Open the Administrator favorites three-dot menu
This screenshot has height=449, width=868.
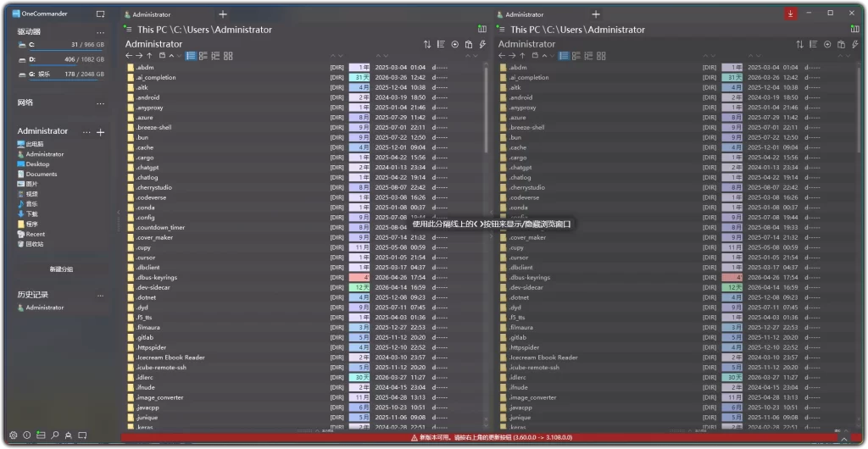(x=86, y=132)
